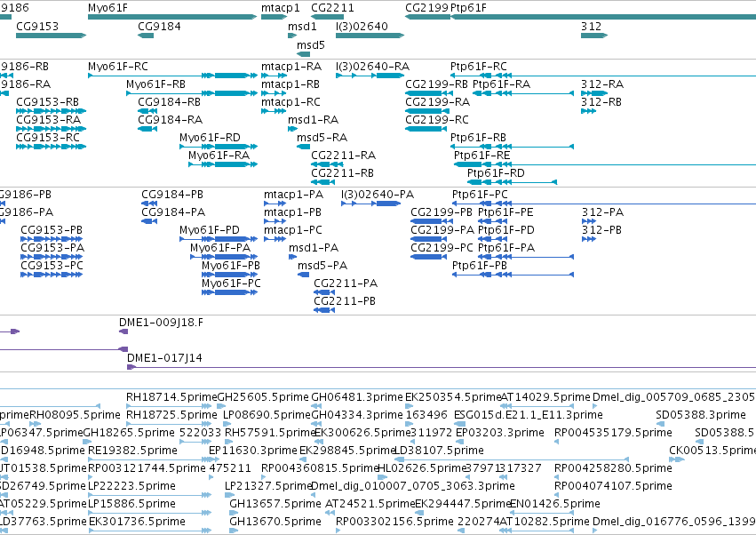The height and width of the screenshot is (535, 756).
Task: Select the GH06481.3prime EST
Action: [315, 406]
